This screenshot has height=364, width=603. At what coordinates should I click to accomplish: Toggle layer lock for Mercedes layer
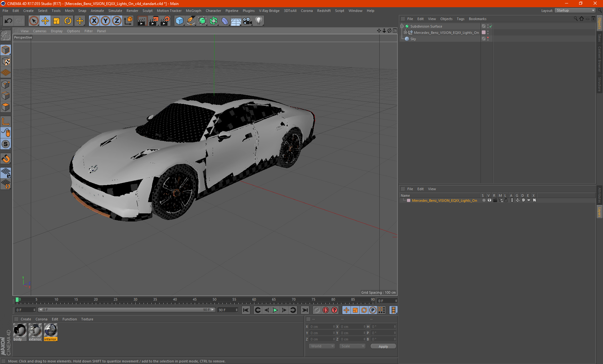[506, 200]
